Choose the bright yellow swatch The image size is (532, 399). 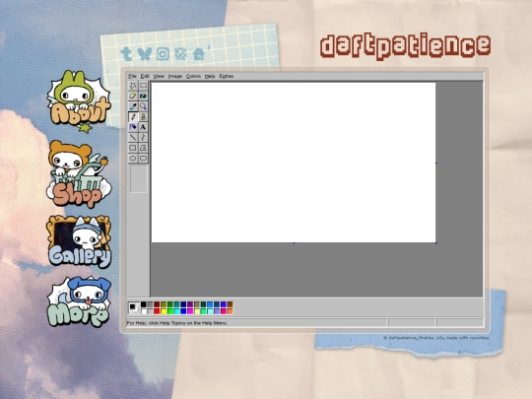click(164, 311)
